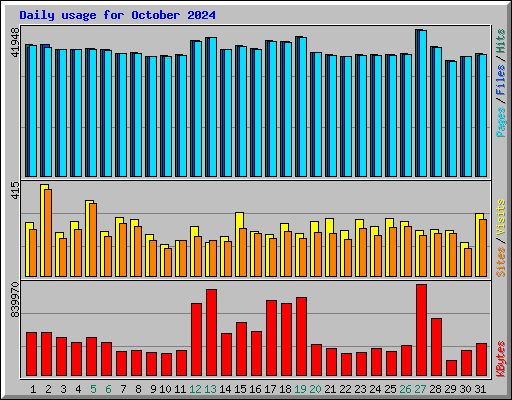Click the cyan Pages bar for day 19

tap(303, 107)
